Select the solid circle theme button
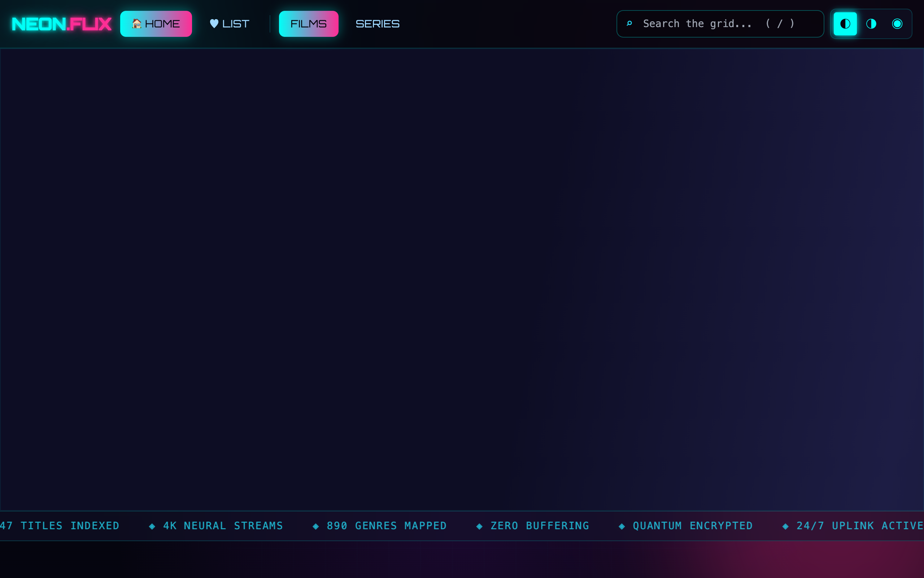The image size is (924, 578). coord(897,24)
